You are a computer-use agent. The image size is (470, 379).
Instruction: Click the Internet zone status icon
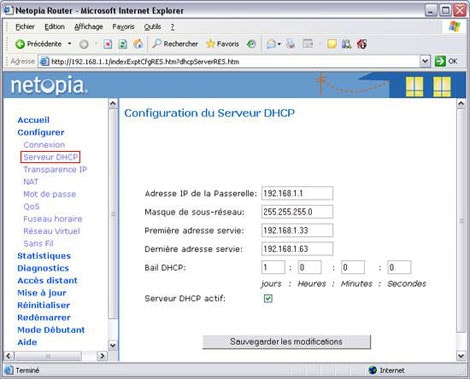372,370
